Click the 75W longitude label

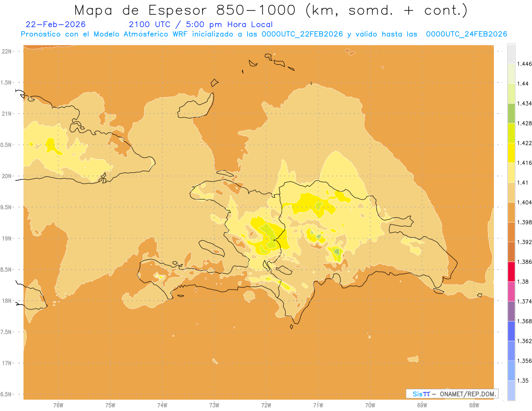click(110, 405)
